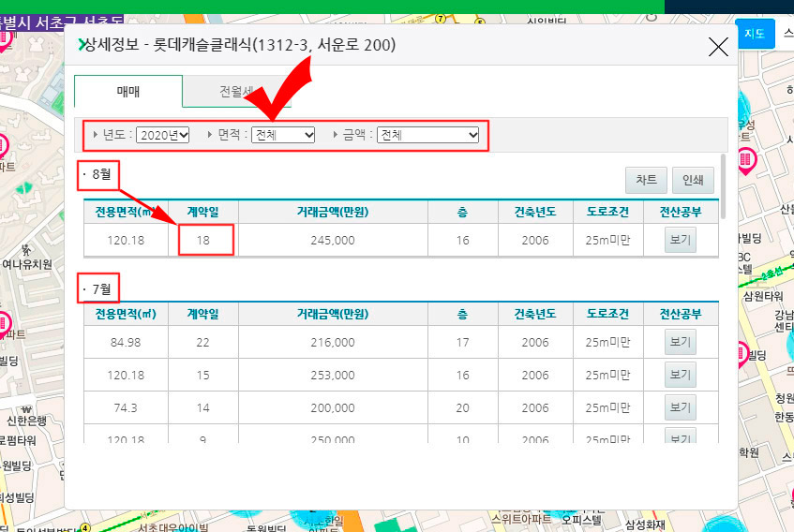
Task: Open the 금액 전체 dropdown
Action: coord(427,135)
